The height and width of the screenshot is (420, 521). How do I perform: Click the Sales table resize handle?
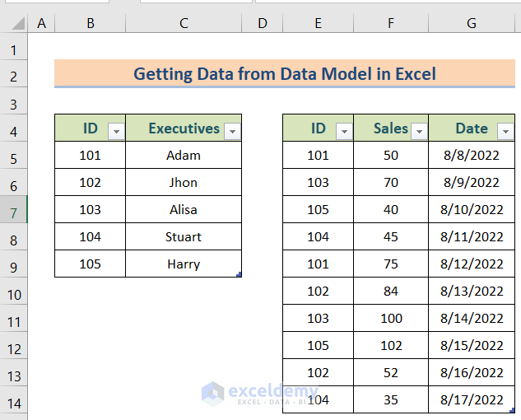click(512, 410)
